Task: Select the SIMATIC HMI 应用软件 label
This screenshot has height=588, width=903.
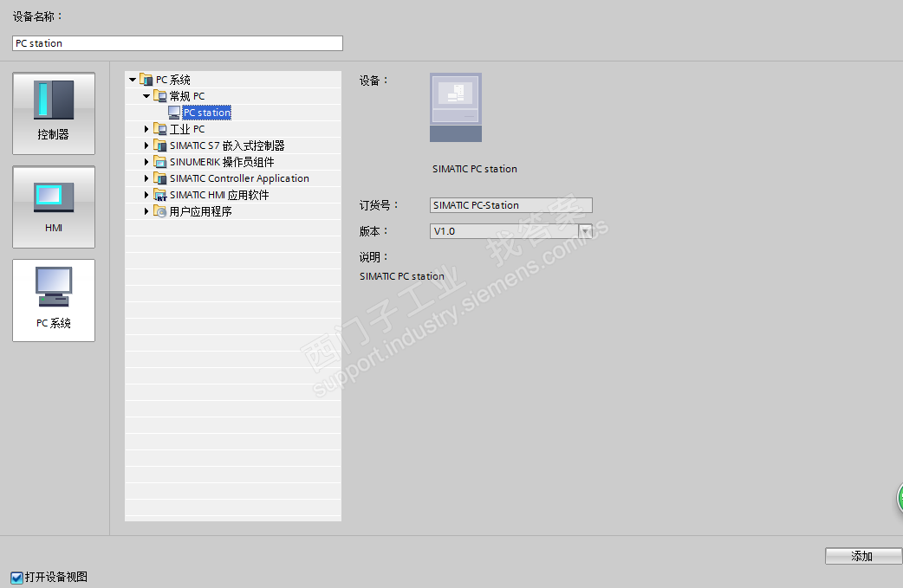Action: point(219,195)
